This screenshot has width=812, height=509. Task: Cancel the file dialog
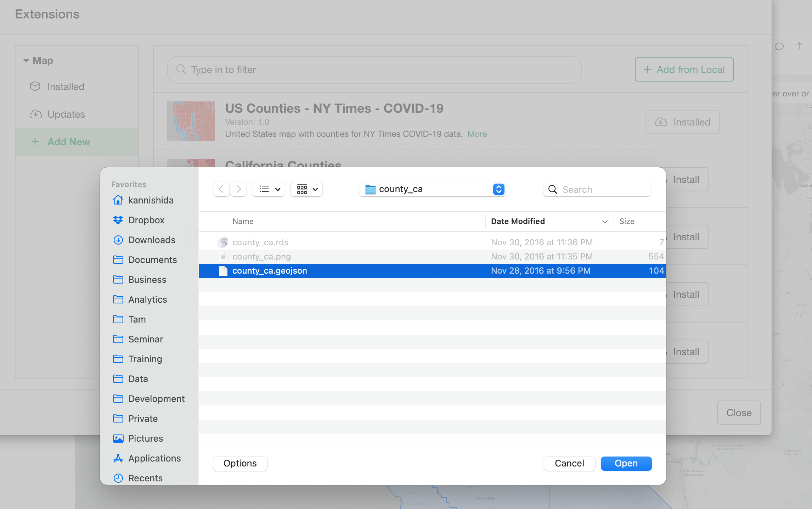[570, 464]
